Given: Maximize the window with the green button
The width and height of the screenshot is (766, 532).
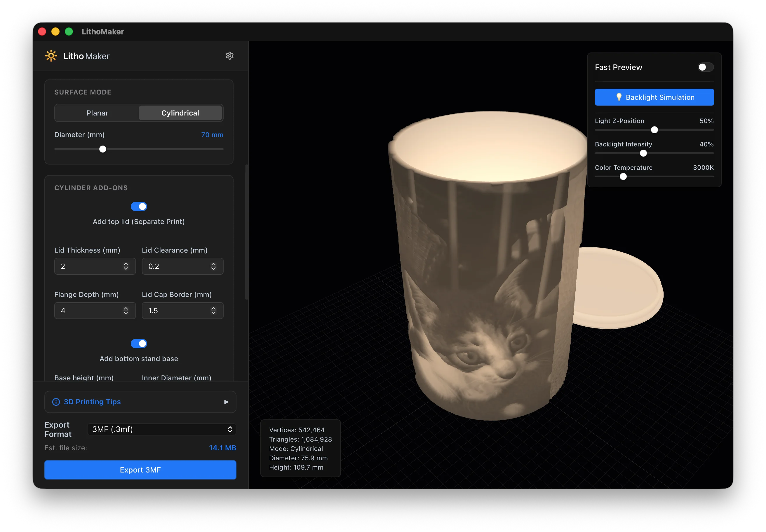Looking at the screenshot, I should pyautogui.click(x=69, y=31).
